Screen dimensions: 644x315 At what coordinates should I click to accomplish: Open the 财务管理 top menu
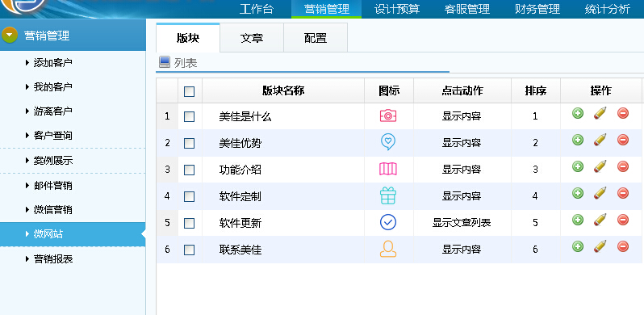(537, 9)
